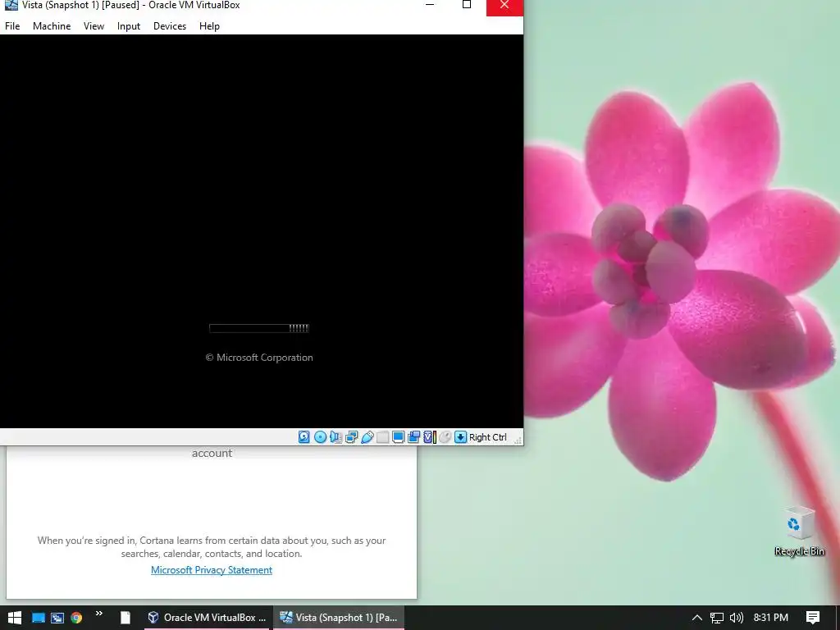
Task: Open the File menu
Action: point(12,26)
